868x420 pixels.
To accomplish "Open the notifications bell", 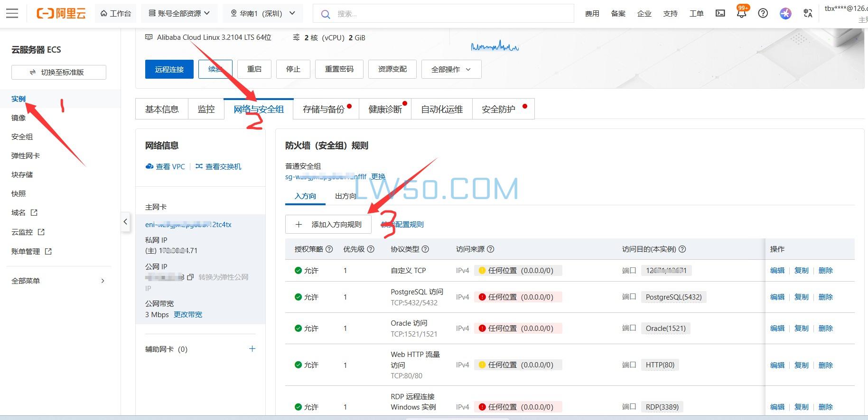I will (x=741, y=13).
